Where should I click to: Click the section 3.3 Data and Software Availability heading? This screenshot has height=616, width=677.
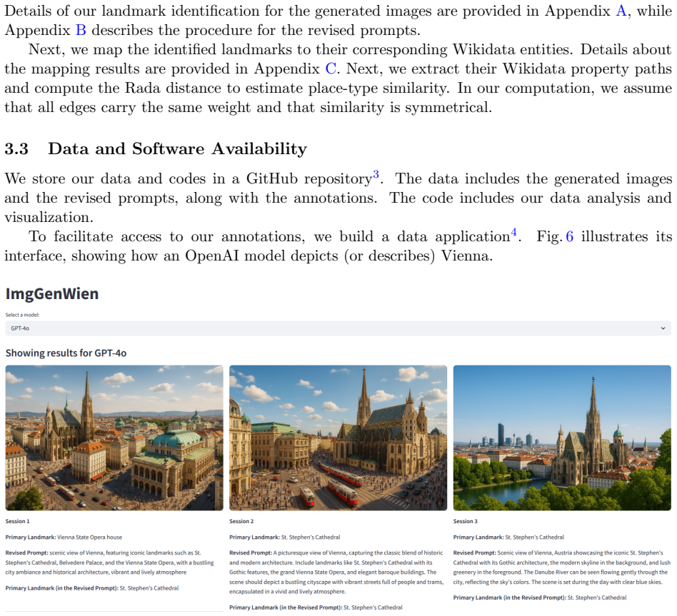(156, 149)
